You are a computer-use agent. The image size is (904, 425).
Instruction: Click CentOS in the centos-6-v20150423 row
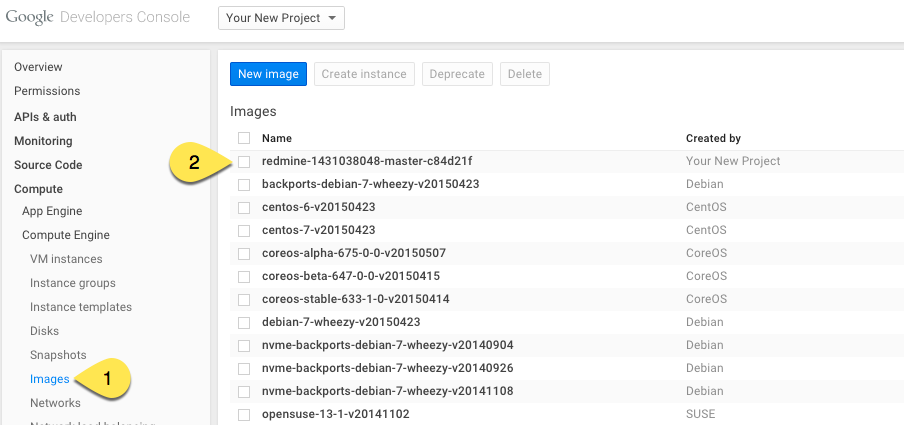click(706, 207)
